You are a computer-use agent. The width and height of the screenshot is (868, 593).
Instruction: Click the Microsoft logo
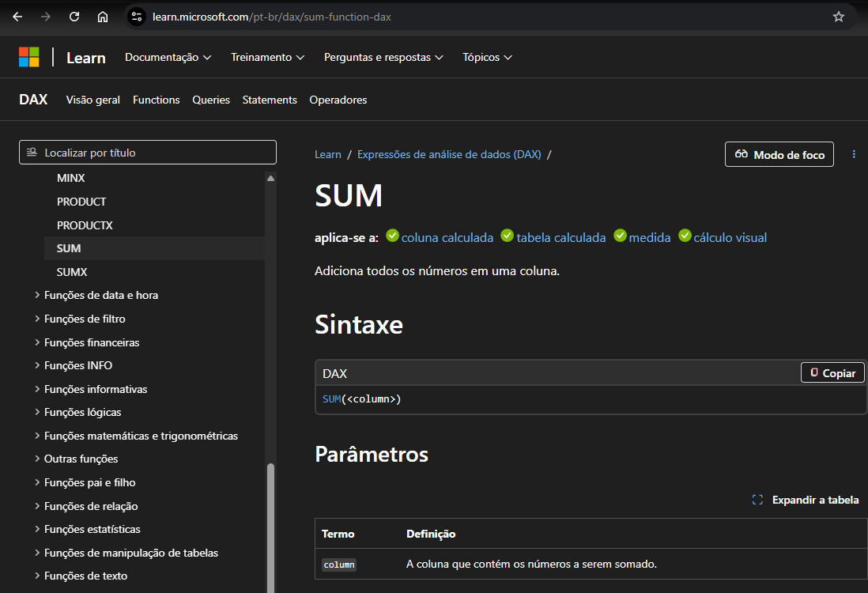[28, 57]
